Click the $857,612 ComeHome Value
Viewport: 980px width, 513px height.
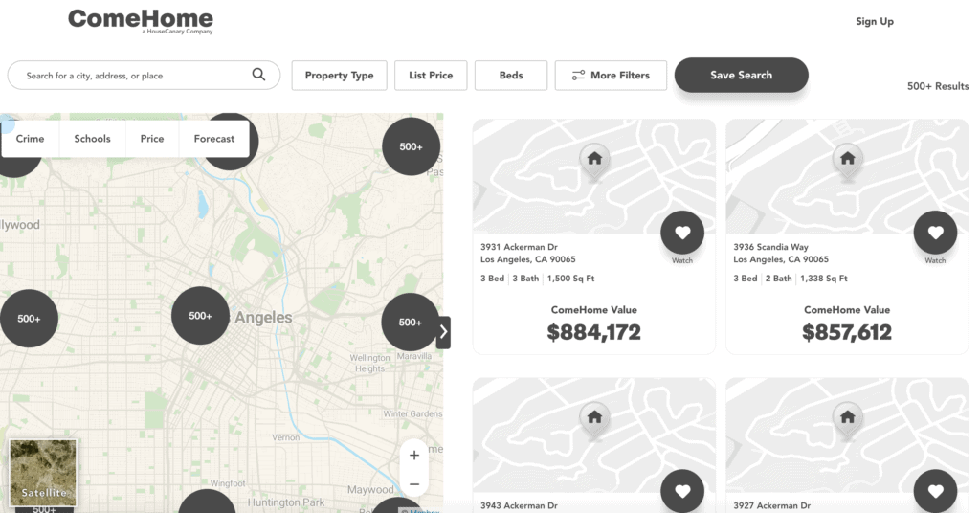[x=847, y=332]
